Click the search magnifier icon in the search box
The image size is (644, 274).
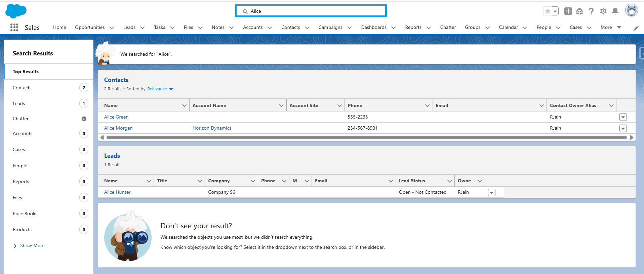pyautogui.click(x=245, y=11)
